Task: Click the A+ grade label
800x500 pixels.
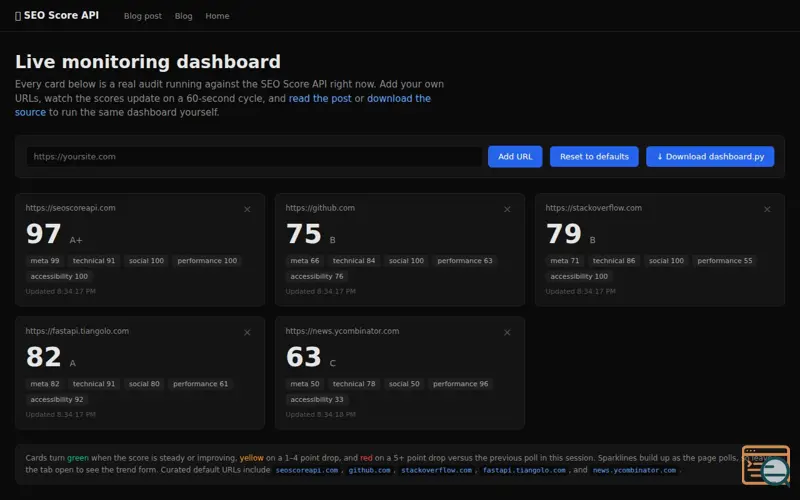Action: pyautogui.click(x=76, y=240)
